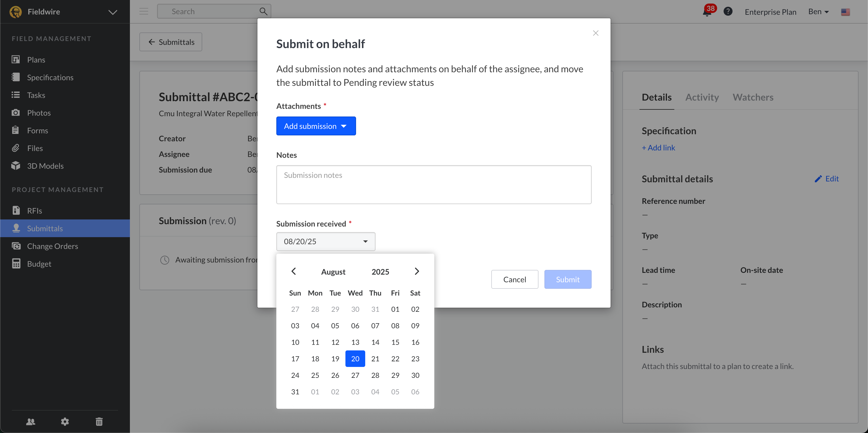The width and height of the screenshot is (868, 433).
Task: Click the notifications bell icon
Action: pos(707,12)
